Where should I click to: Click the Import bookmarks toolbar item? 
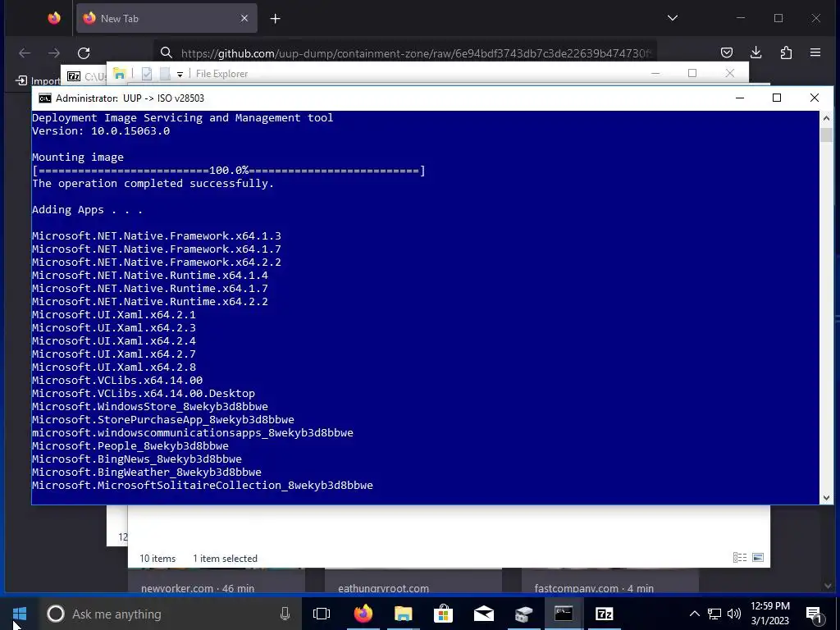point(38,80)
